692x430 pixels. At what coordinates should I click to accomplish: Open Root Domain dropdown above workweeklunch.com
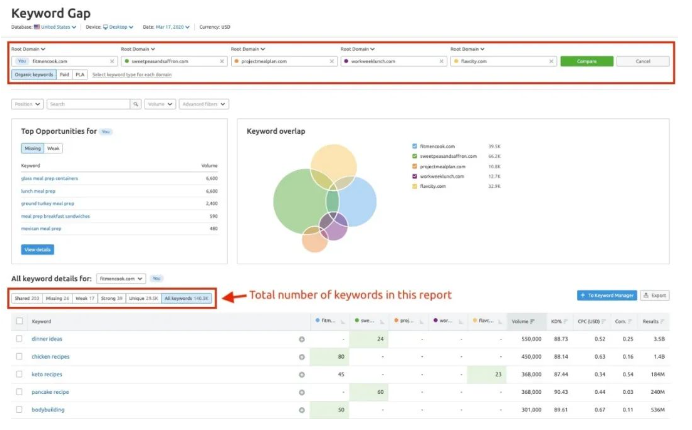pos(357,49)
